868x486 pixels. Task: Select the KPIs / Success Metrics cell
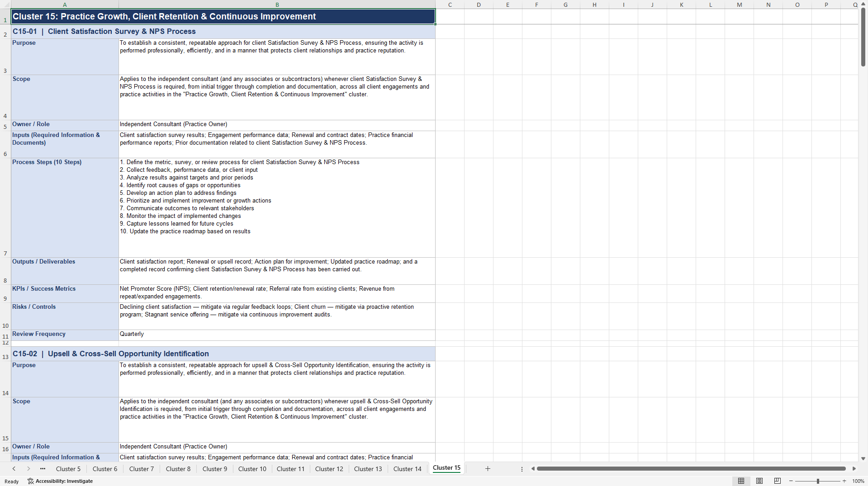click(65, 294)
